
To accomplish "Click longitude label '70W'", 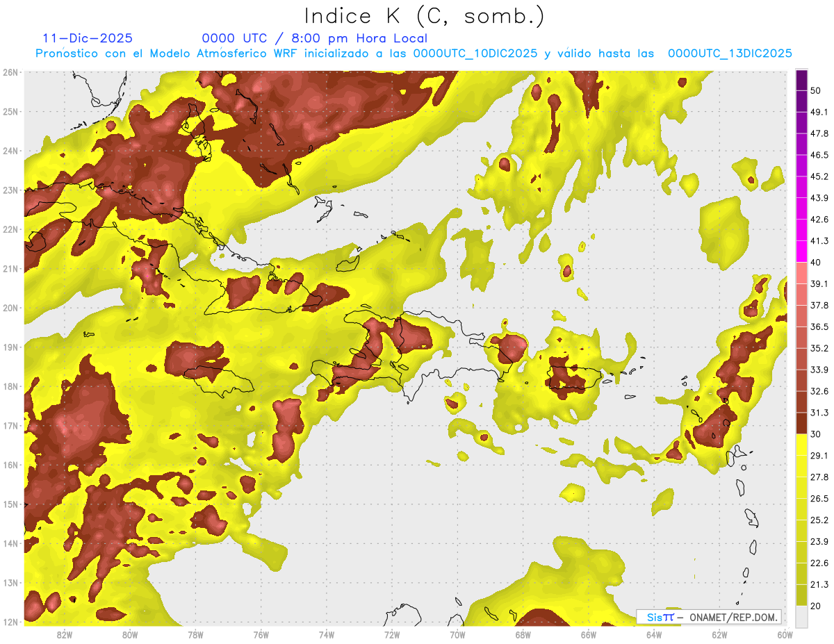I will 457,634.
